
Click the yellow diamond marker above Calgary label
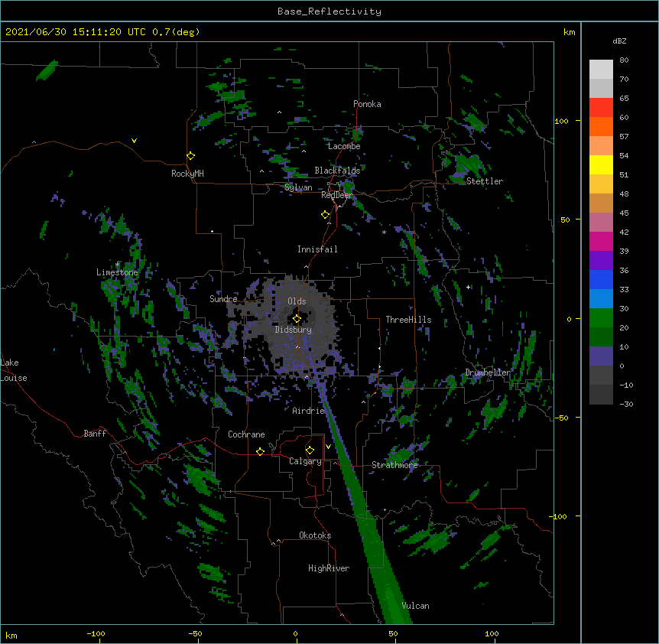pos(310,450)
